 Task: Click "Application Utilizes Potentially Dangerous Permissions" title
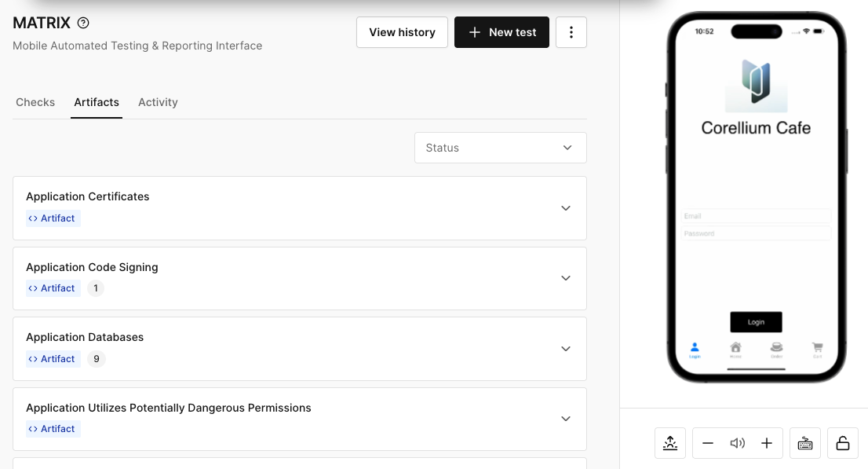tap(168, 408)
